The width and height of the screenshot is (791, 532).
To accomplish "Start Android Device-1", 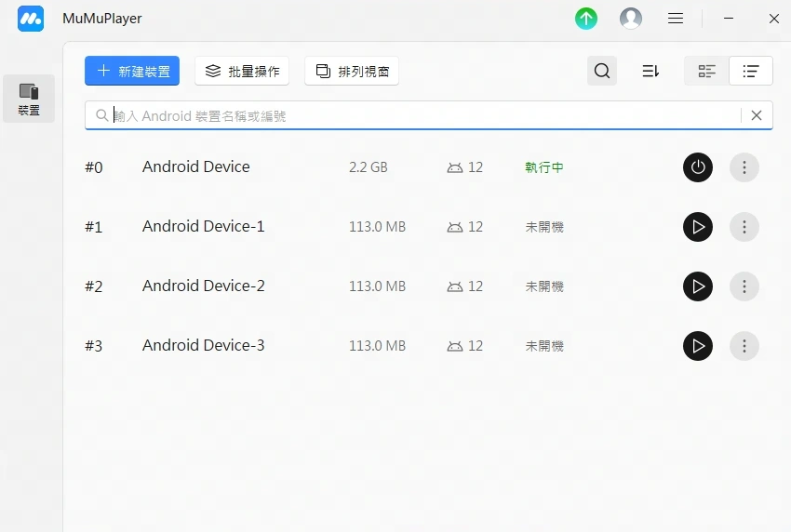I will coord(698,226).
